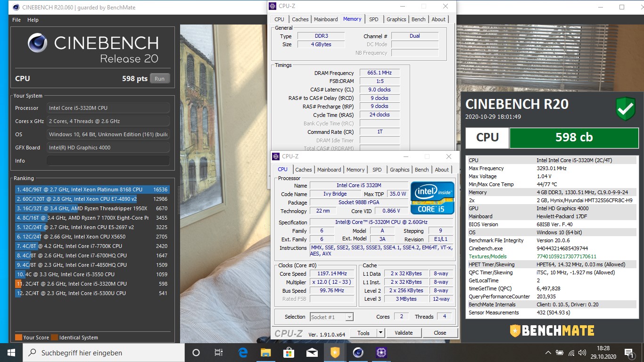Launch Microsoft Edge from taskbar

(243, 353)
